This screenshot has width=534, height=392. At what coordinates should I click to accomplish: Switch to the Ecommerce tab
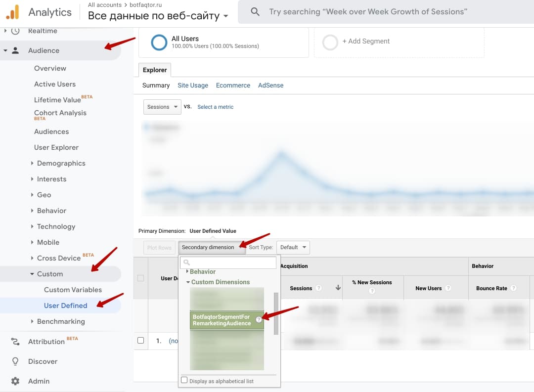pyautogui.click(x=233, y=85)
